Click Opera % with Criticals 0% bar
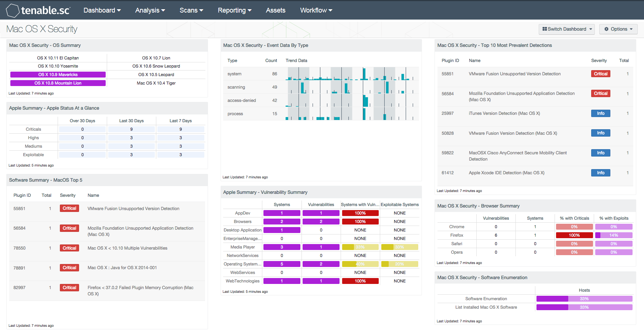The image size is (644, 336). pos(575,252)
